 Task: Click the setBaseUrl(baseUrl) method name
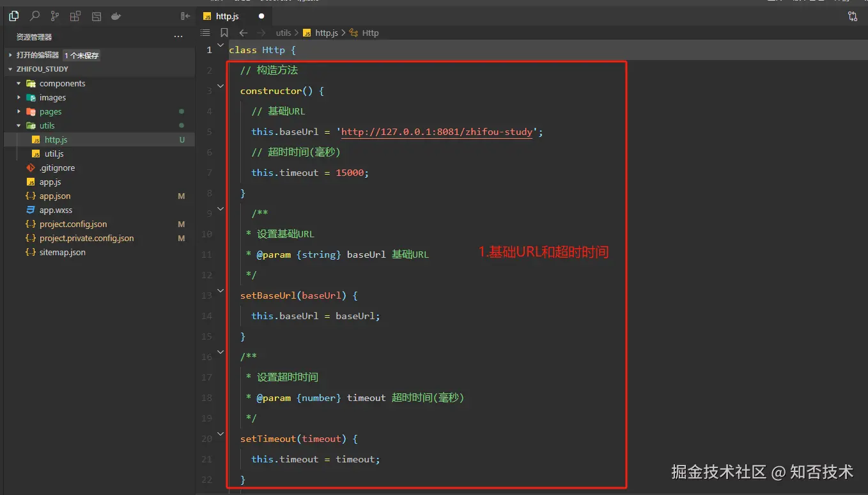point(293,295)
